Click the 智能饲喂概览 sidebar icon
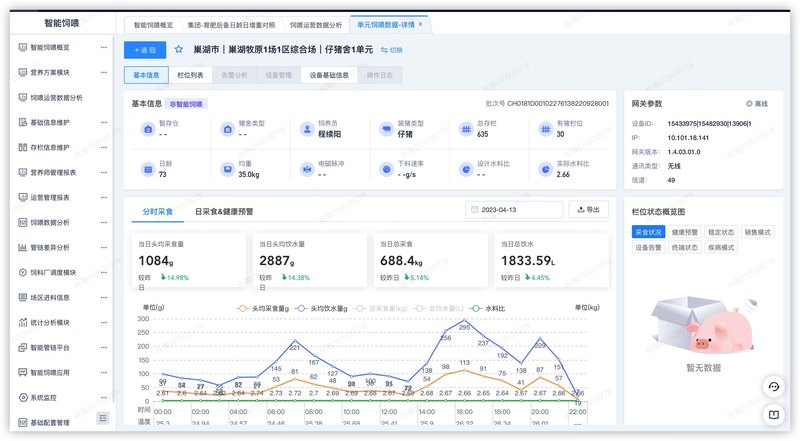This screenshot has width=800, height=441. 22,47
